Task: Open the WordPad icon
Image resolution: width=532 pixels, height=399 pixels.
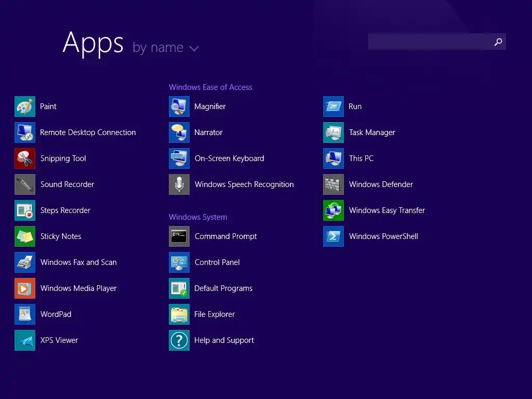Action: pos(25,314)
